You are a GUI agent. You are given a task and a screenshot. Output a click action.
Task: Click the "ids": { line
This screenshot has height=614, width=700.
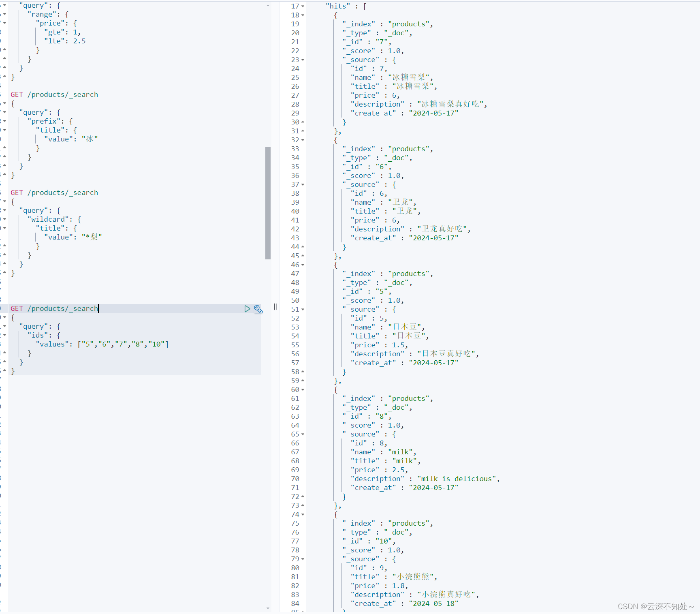coord(44,336)
